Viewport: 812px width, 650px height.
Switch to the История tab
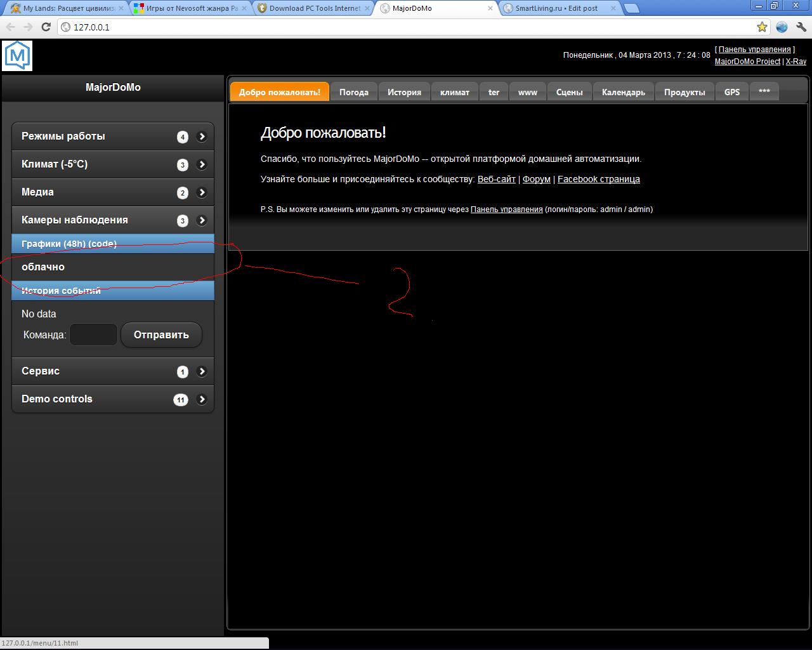(x=405, y=92)
